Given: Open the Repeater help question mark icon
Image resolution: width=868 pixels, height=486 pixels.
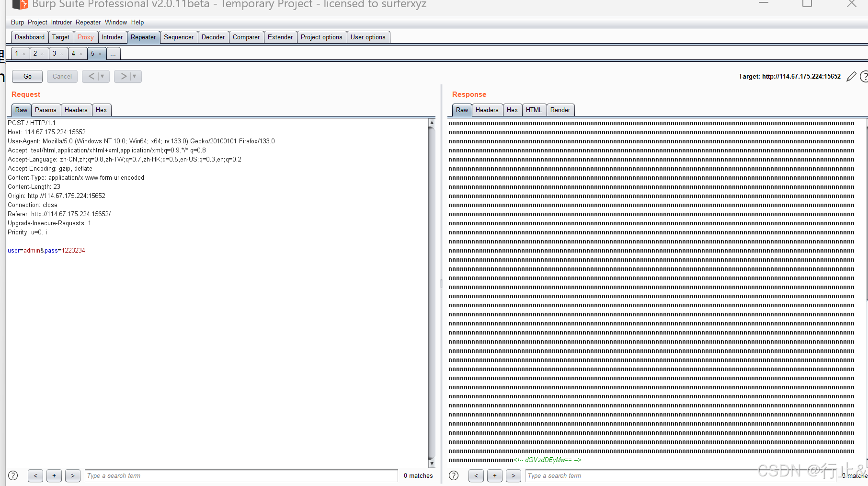Looking at the screenshot, I should [864, 76].
